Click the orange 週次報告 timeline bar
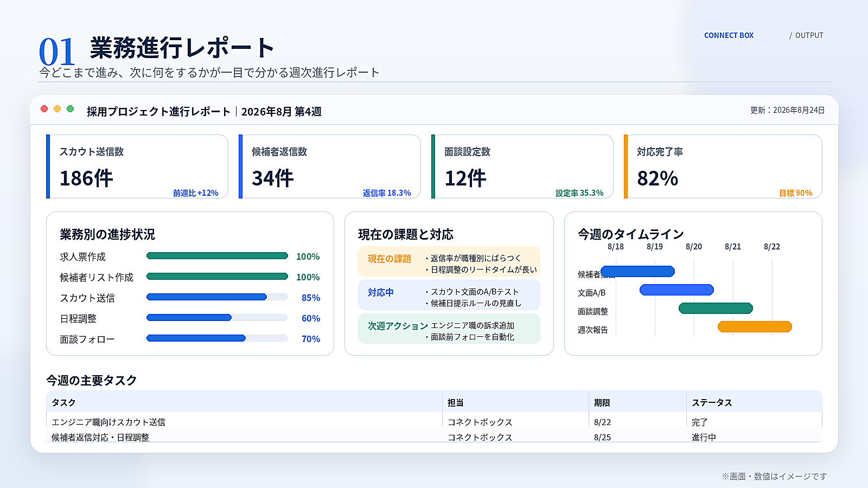This screenshot has height=488, width=868. (x=755, y=327)
